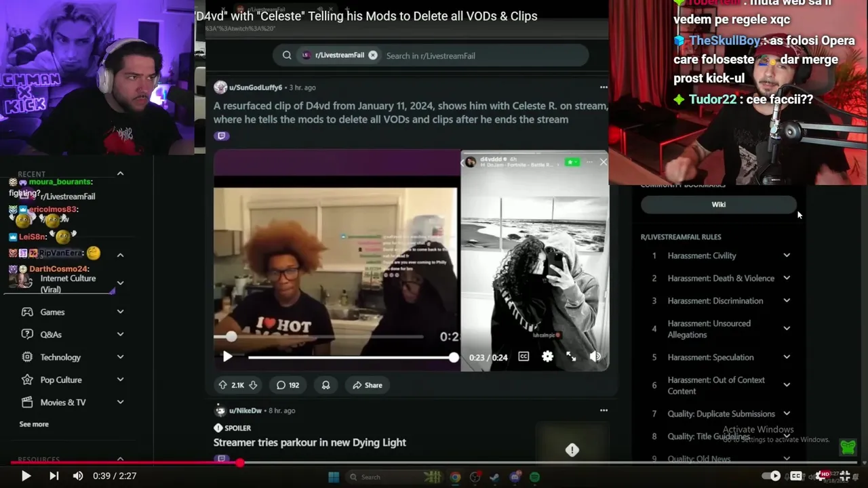Expand rule 6 Harassment: Out of Context Content

point(787,385)
